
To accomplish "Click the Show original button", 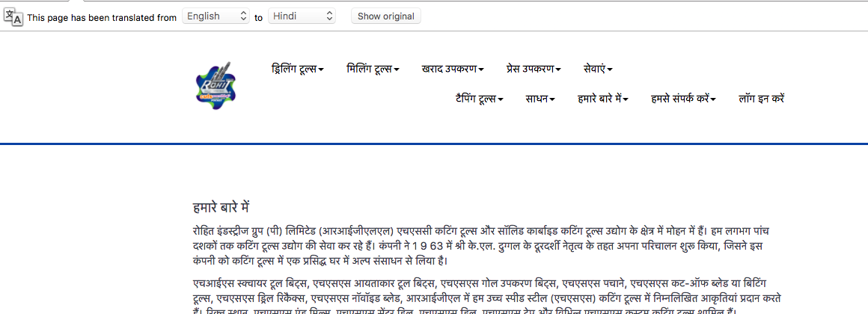I will pos(386,16).
